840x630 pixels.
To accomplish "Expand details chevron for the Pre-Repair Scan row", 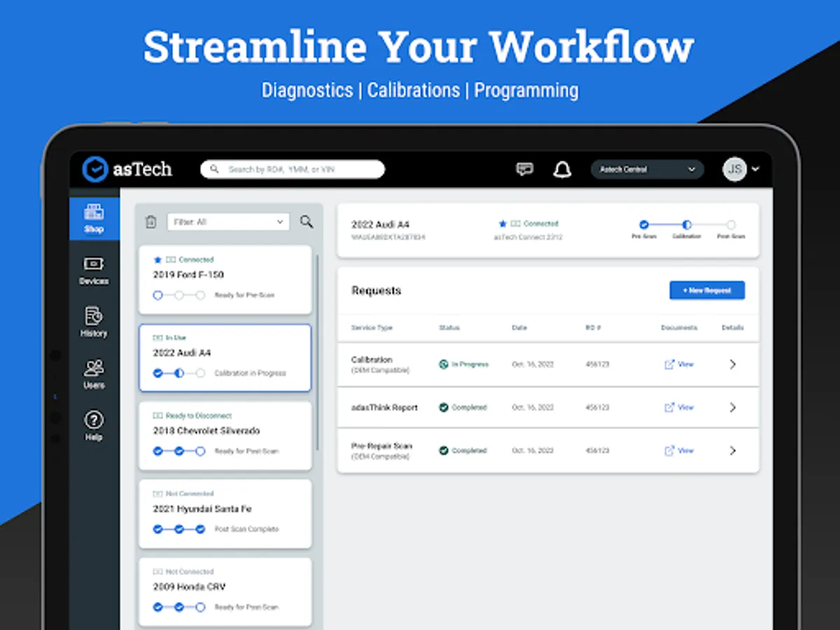I will pos(733,451).
